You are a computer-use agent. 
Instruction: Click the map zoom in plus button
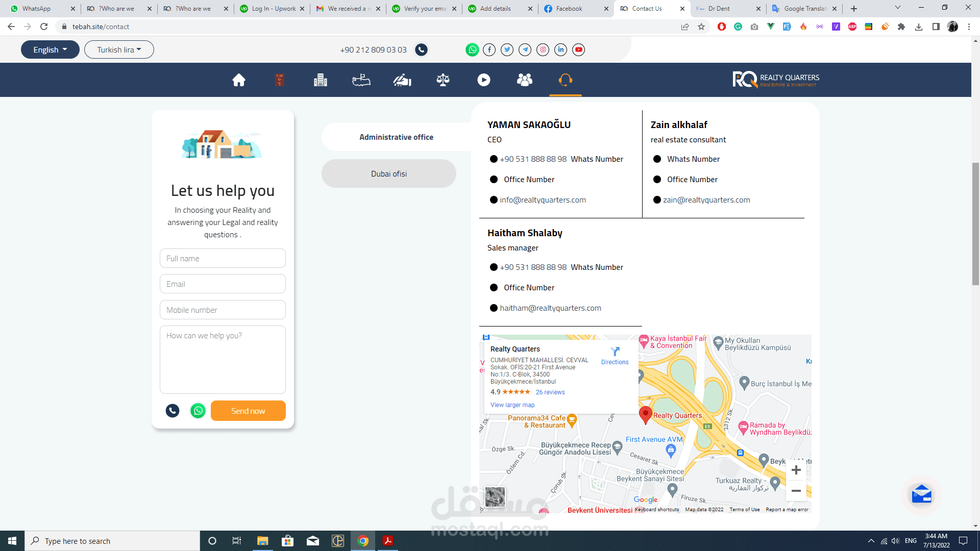click(796, 470)
